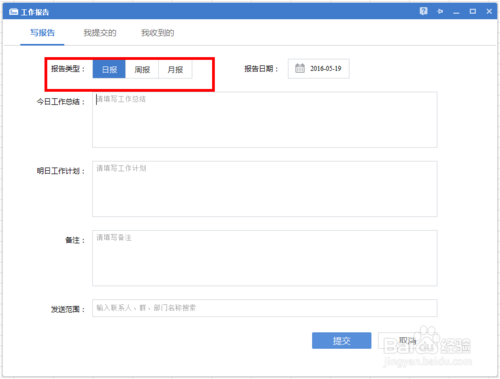The width and height of the screenshot is (500, 379).
Task: Focus the 备注 remarks text area
Action: [x=265, y=258]
